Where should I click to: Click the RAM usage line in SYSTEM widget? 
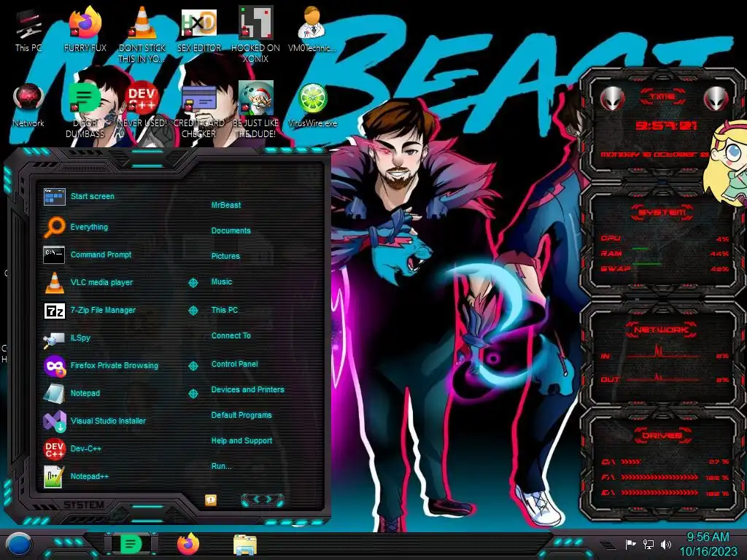[665, 254]
